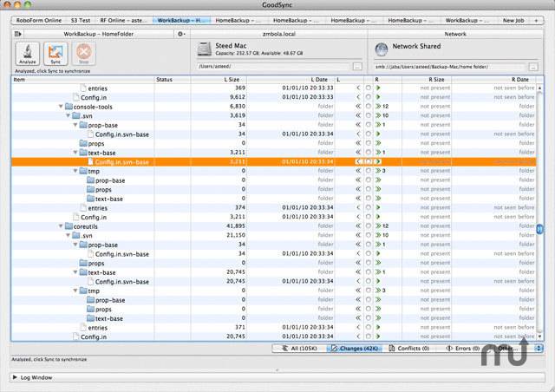
Task: Click the coreutils folder icon
Action: click(69, 226)
